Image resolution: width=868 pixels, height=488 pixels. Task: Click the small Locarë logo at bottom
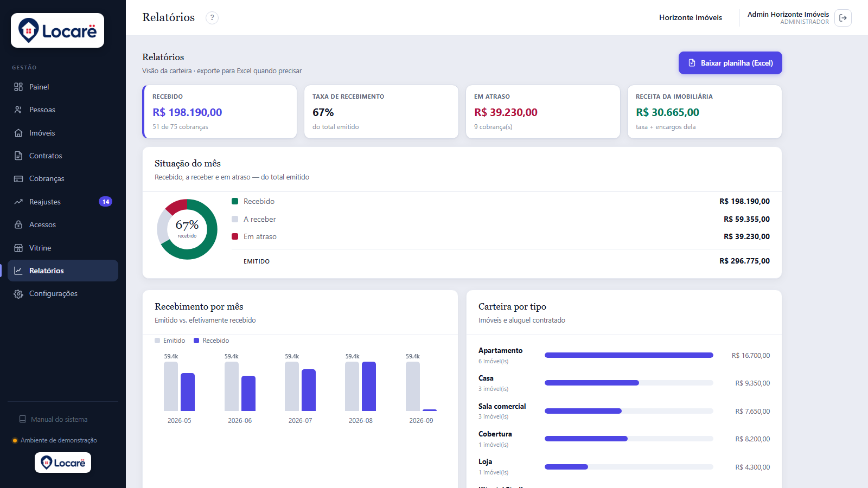point(63,463)
